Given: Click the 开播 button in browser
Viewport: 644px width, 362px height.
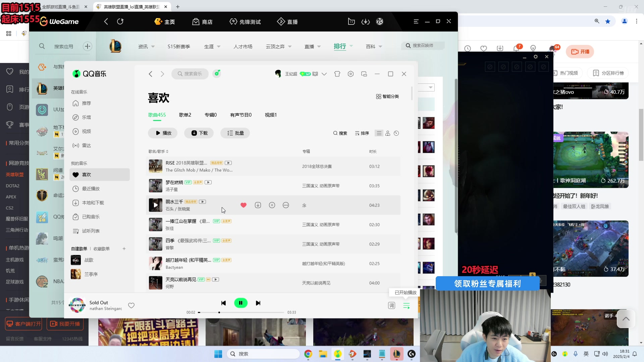Looking at the screenshot, I should [x=580, y=52].
